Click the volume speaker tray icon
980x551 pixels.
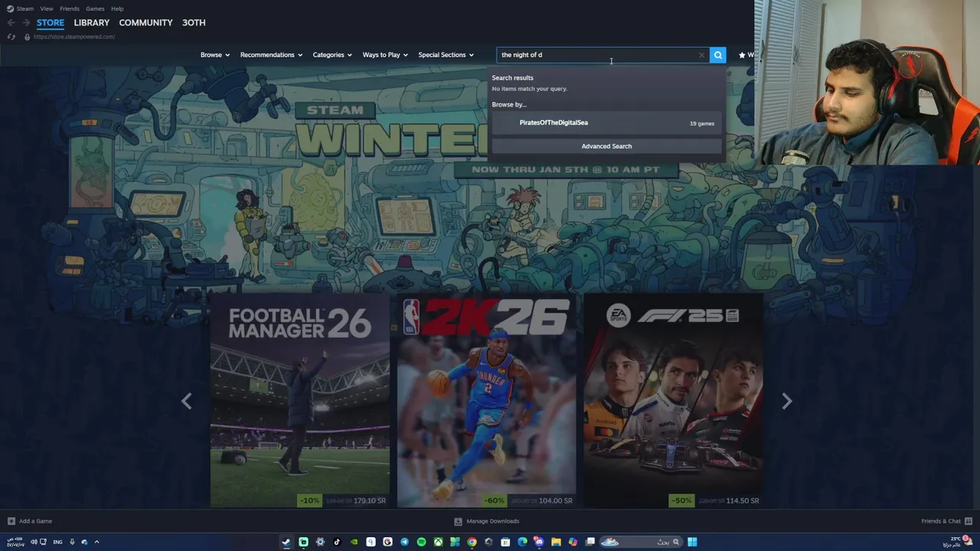click(x=34, y=542)
